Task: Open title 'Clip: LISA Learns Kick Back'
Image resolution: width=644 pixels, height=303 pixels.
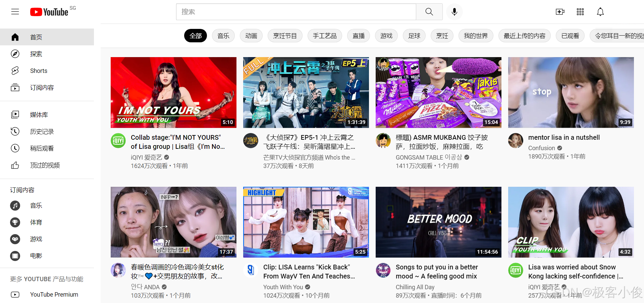Action: pos(309,271)
